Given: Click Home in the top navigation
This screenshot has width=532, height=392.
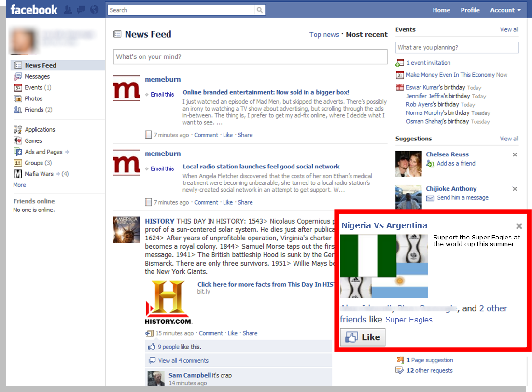Looking at the screenshot, I should point(441,10).
